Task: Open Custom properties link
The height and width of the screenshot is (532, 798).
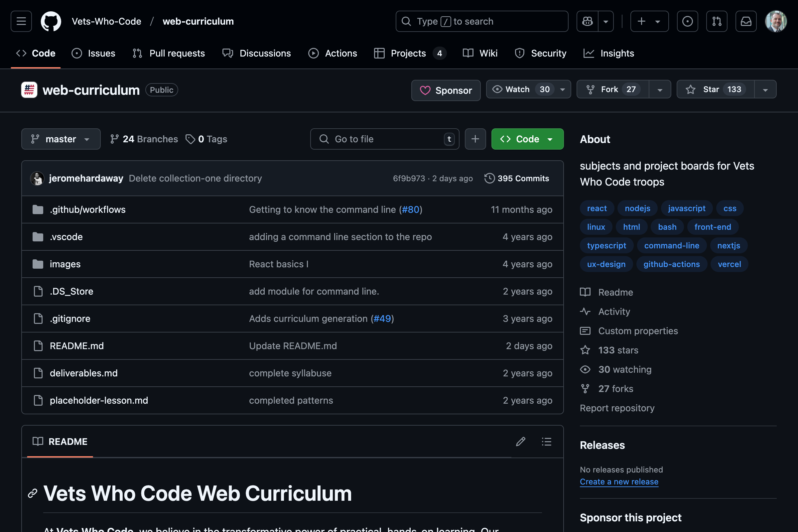Action: [x=629, y=331]
